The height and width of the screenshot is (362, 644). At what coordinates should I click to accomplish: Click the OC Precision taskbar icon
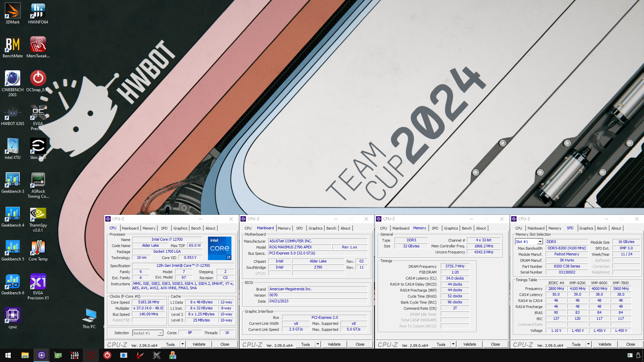tap(156, 355)
